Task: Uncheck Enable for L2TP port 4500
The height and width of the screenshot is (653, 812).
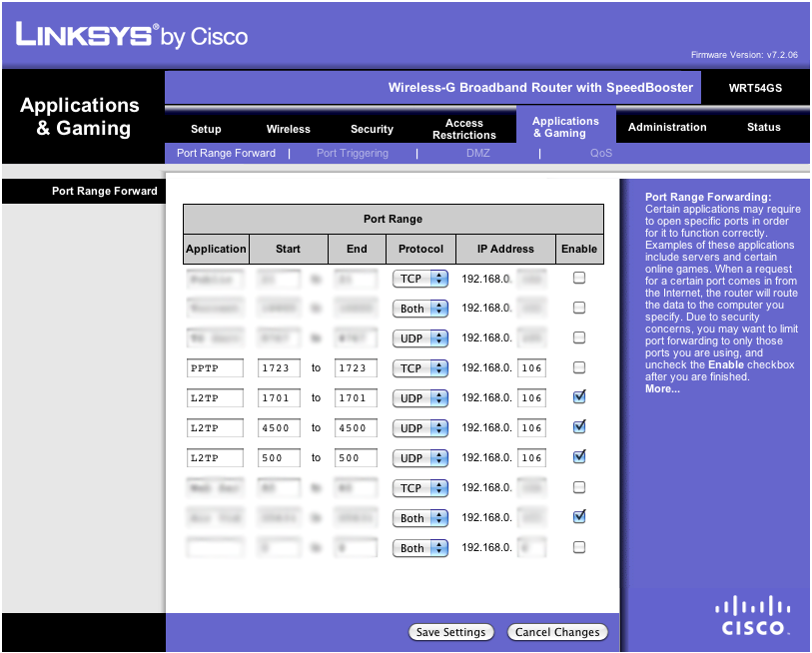Action: 579,427
